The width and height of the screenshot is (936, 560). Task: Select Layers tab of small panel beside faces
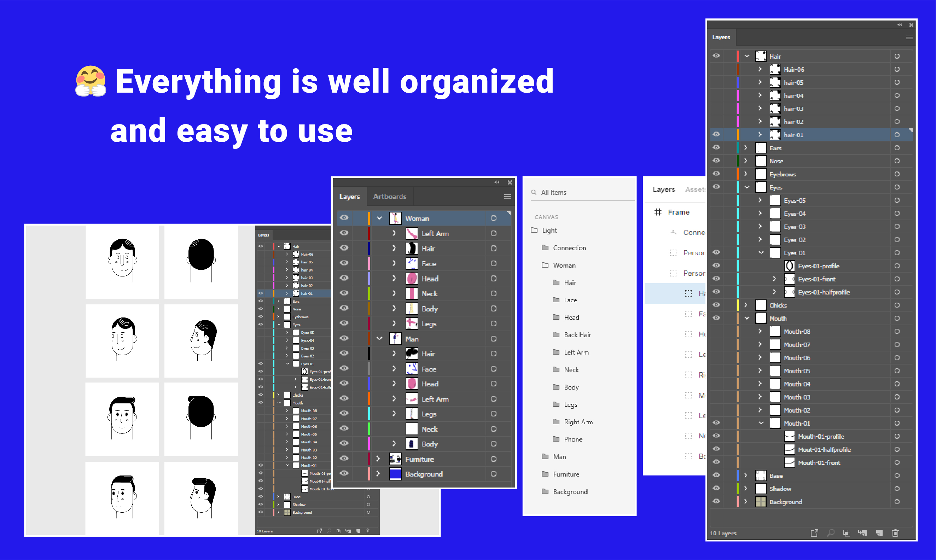pos(263,235)
